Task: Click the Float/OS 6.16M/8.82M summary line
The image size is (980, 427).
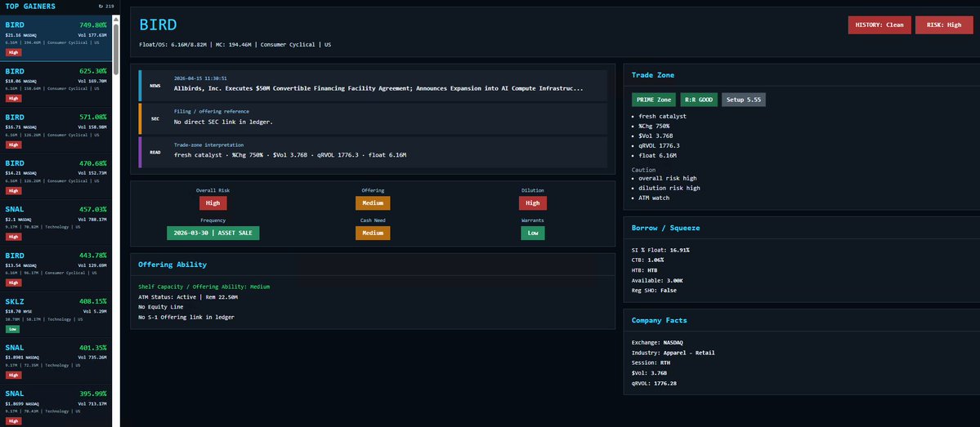Action: point(235,44)
